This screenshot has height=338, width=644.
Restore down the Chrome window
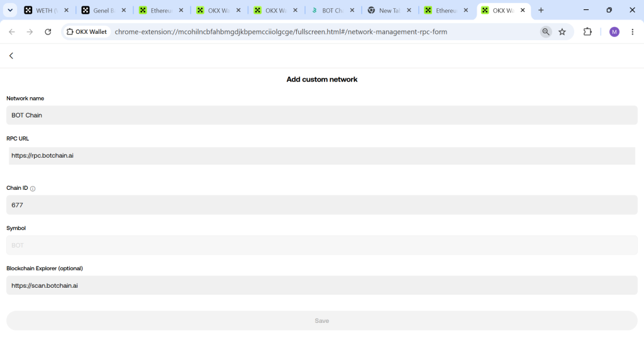pyautogui.click(x=609, y=10)
